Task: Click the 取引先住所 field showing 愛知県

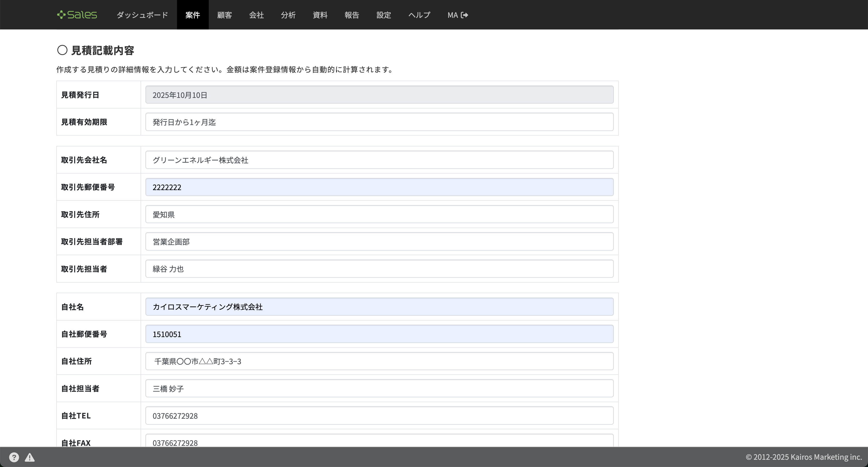Action: [379, 214]
